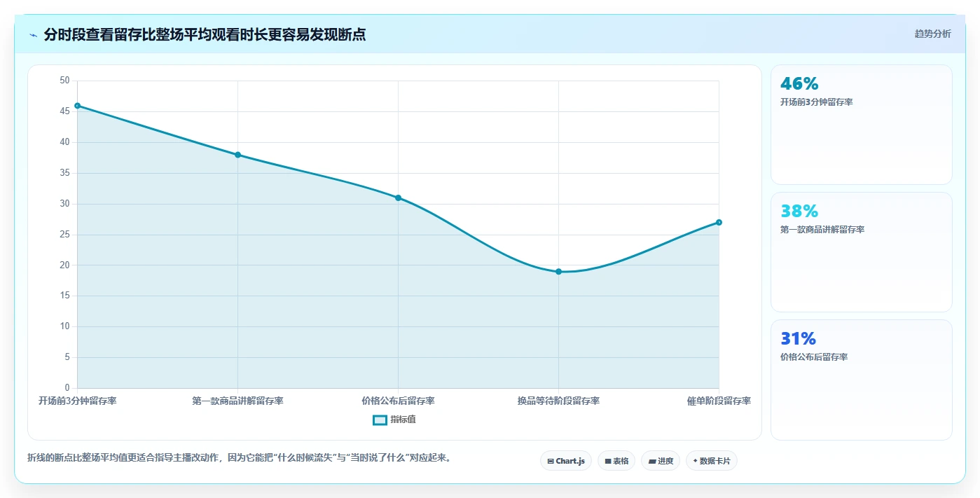This screenshot has width=980, height=498.
Task: Select the 数据卡片 chip
Action: (712, 461)
